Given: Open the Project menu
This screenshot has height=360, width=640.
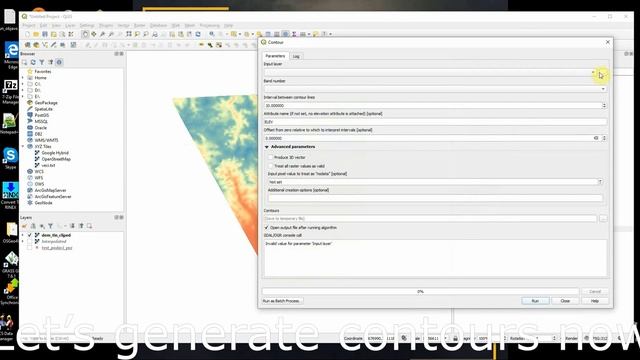Looking at the screenshot, I should [29, 26].
